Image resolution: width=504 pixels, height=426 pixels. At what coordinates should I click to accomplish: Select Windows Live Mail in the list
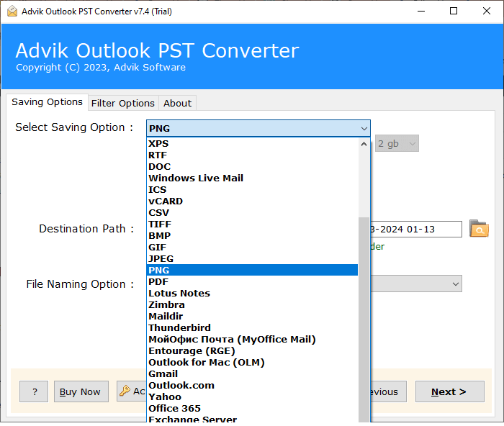252,178
